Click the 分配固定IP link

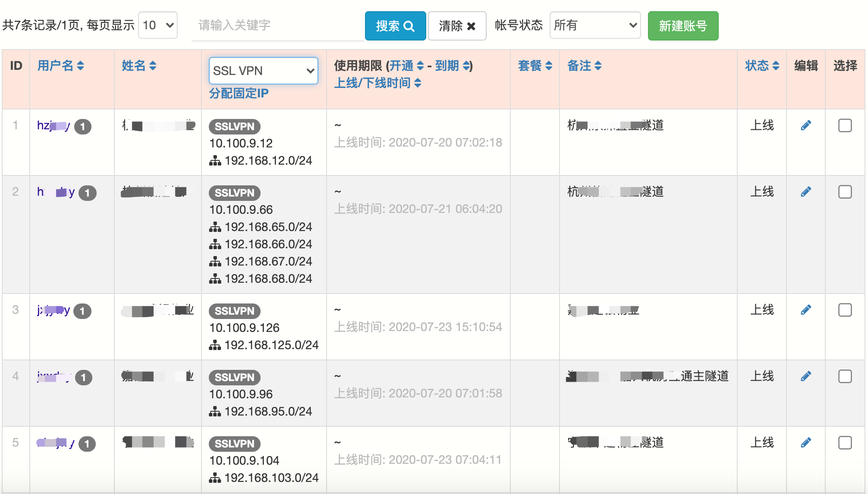239,93
